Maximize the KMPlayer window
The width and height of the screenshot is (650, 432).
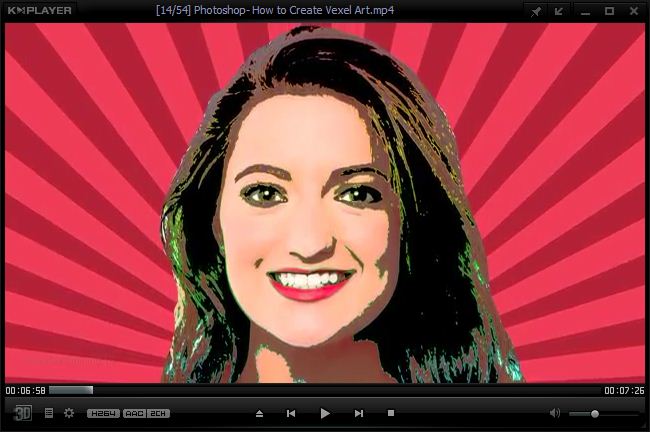tap(609, 11)
